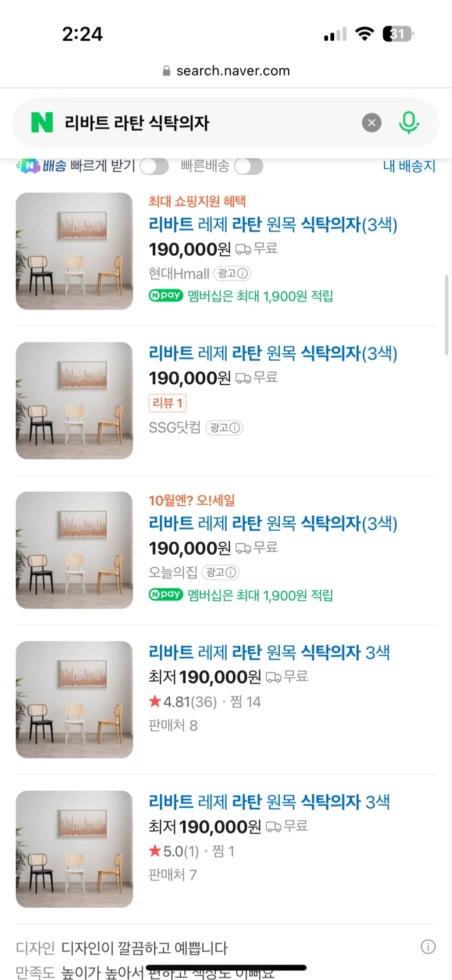This screenshot has height=980, width=452.
Task: Open ad info icon beside 현대Hmall
Action: coord(242,274)
